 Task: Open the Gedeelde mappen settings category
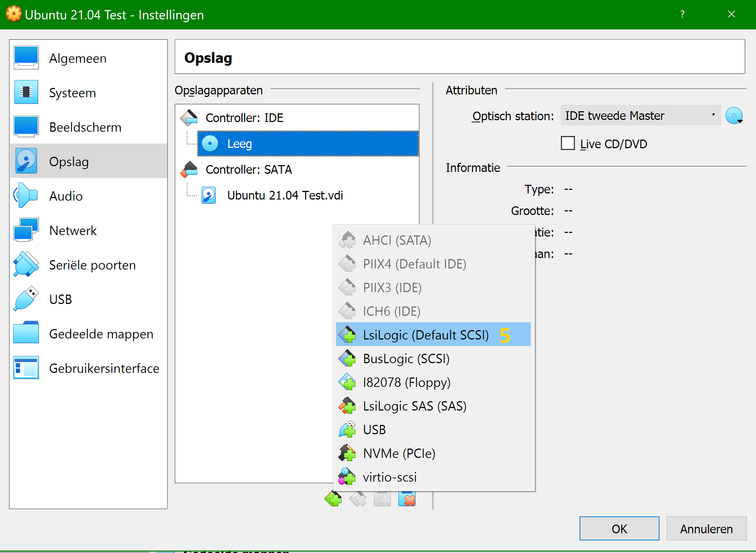[101, 334]
